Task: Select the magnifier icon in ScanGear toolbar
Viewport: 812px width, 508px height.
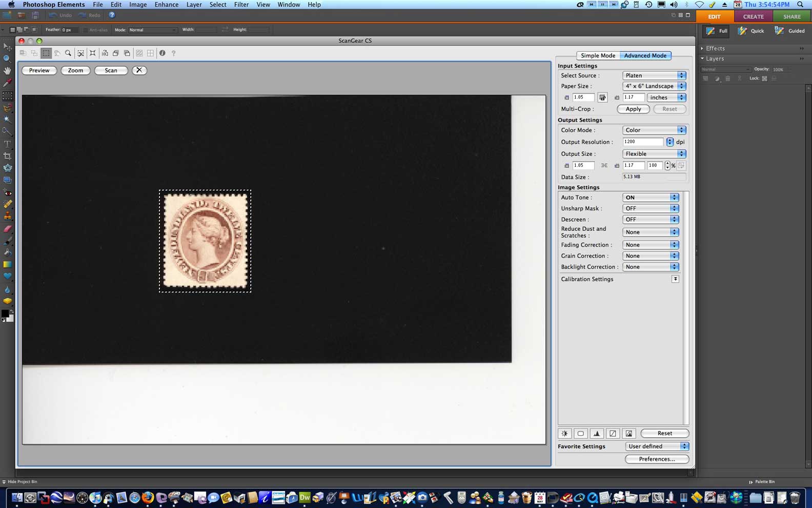Action: point(68,53)
